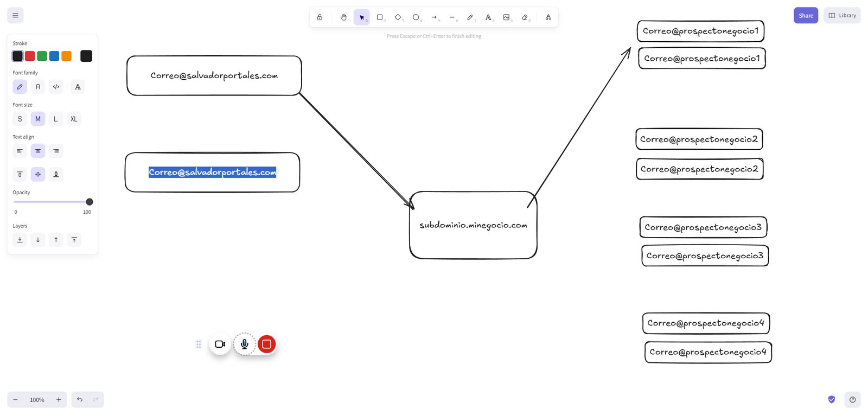Zoom out of the canvas
Viewport: 868px width, 415px height.
15,400
